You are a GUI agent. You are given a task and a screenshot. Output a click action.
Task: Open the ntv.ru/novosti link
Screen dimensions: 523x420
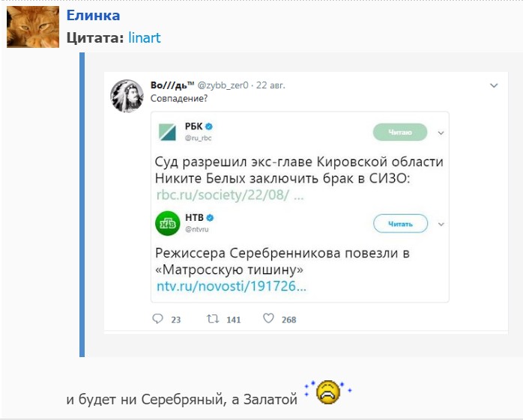pyautogui.click(x=232, y=286)
